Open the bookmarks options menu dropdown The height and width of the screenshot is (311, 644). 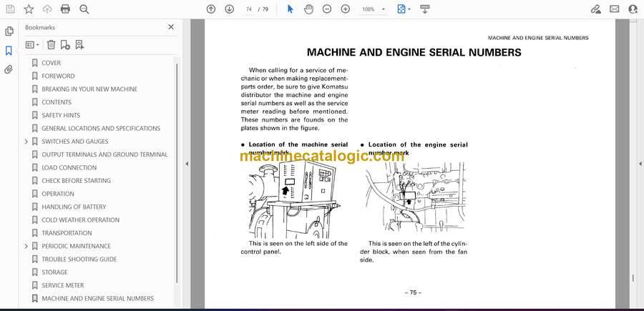pyautogui.click(x=32, y=44)
